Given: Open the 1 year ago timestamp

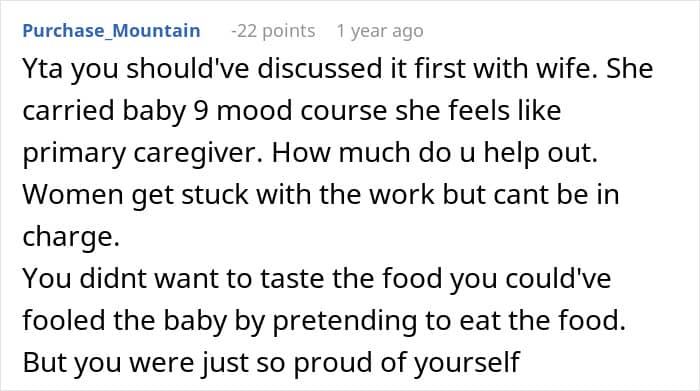Looking at the screenshot, I should pos(380,31).
